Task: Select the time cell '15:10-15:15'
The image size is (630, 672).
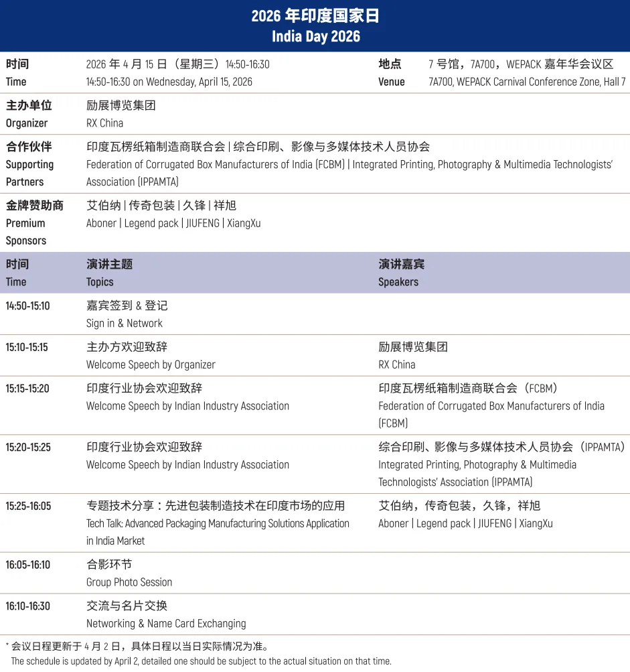Action: coord(27,347)
